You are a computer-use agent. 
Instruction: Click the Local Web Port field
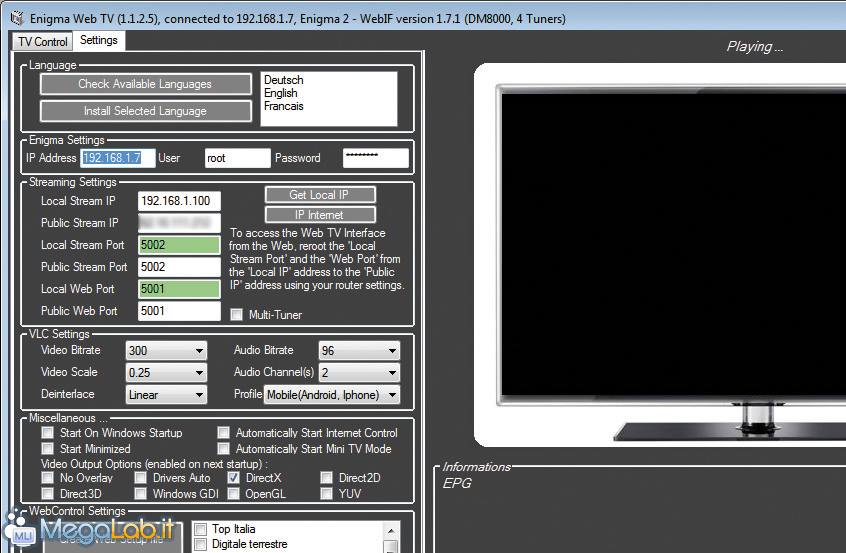click(179, 289)
